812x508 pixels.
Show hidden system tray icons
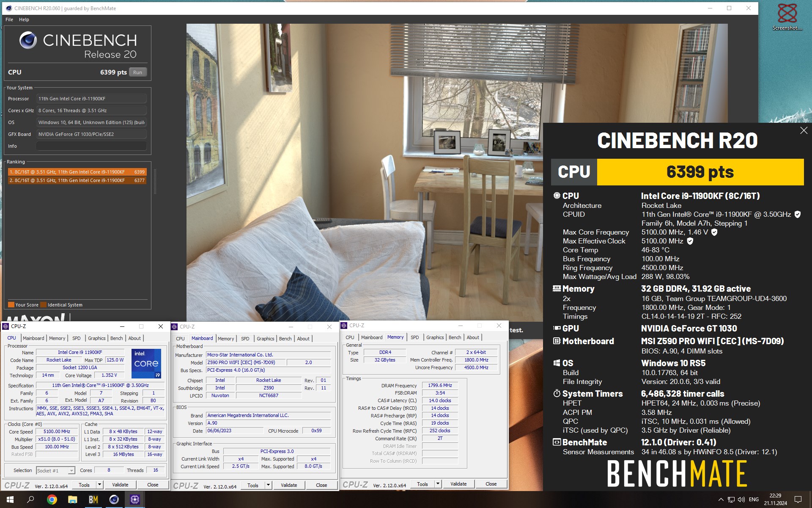click(721, 500)
